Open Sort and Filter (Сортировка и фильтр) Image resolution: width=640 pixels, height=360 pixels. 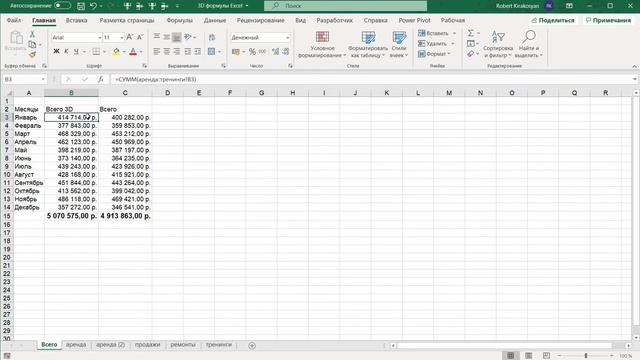(498, 44)
